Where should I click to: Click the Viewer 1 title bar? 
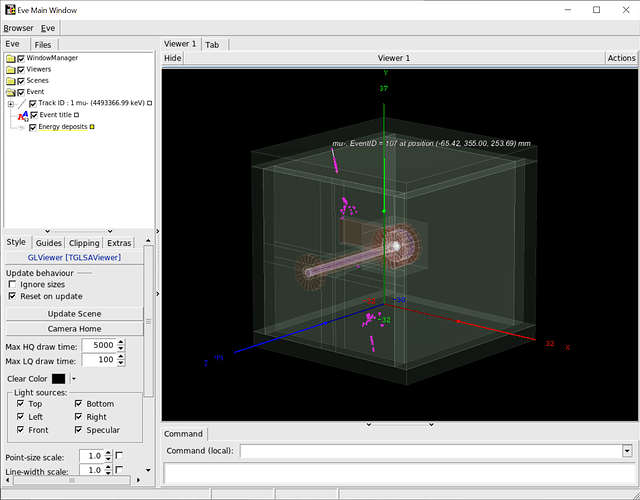point(394,58)
